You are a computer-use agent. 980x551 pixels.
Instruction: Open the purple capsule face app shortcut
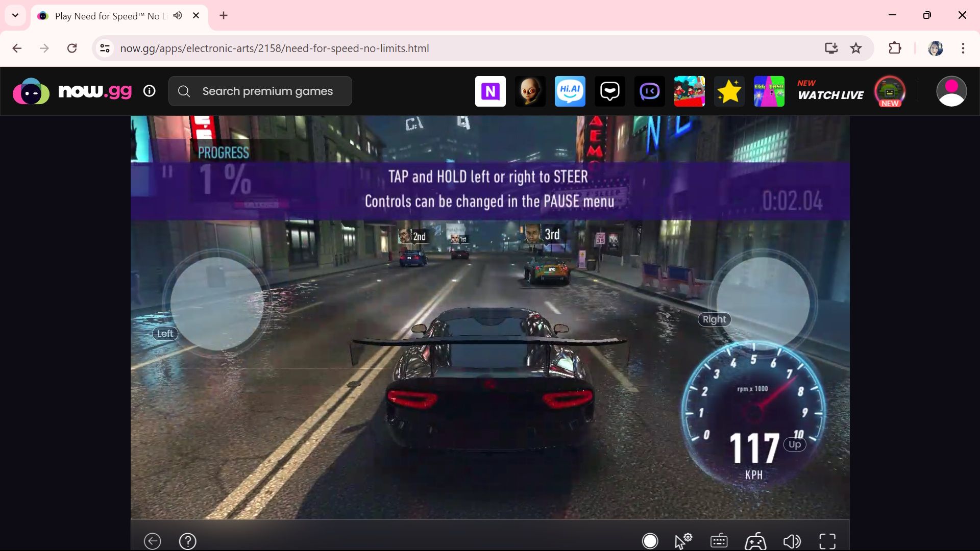click(x=649, y=91)
